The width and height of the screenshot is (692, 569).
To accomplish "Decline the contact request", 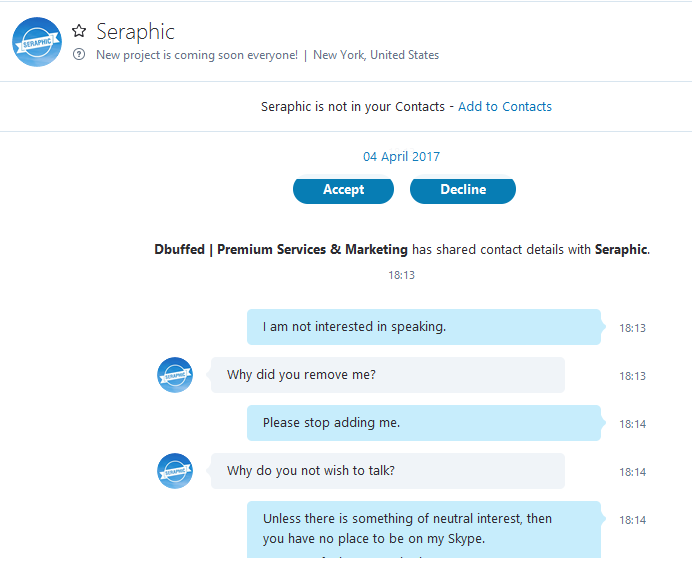I will click(x=463, y=190).
